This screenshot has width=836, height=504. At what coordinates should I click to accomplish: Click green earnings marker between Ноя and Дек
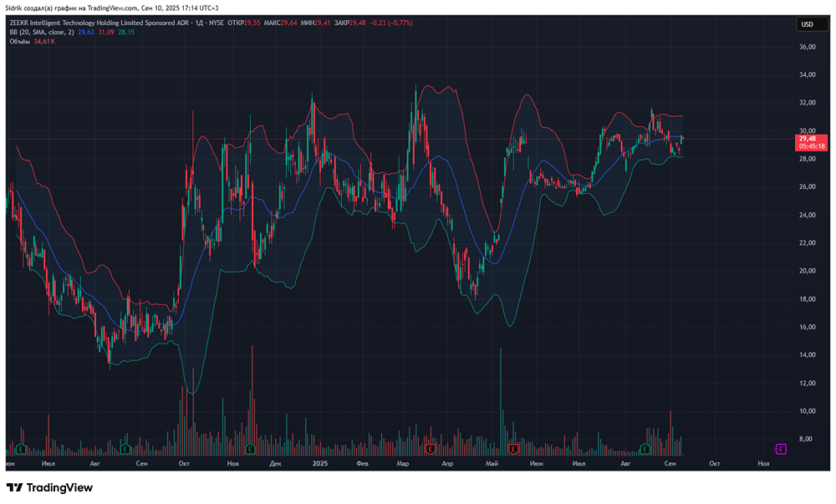click(x=250, y=449)
